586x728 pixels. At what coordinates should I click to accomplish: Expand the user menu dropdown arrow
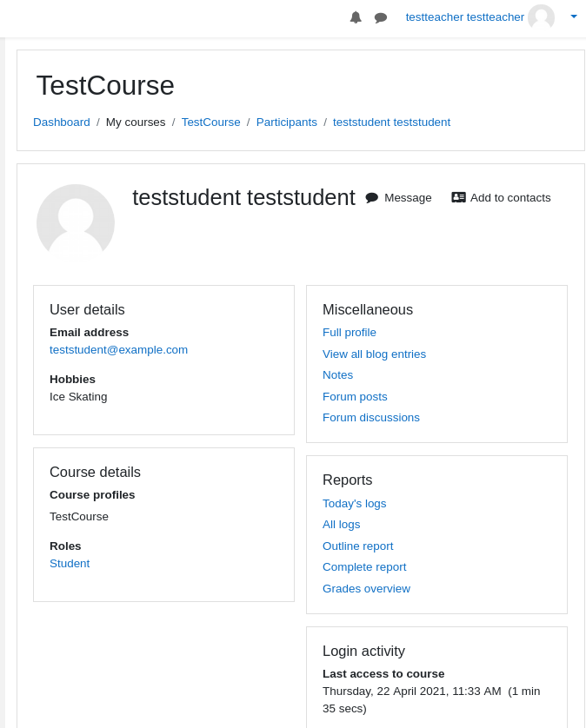(574, 17)
